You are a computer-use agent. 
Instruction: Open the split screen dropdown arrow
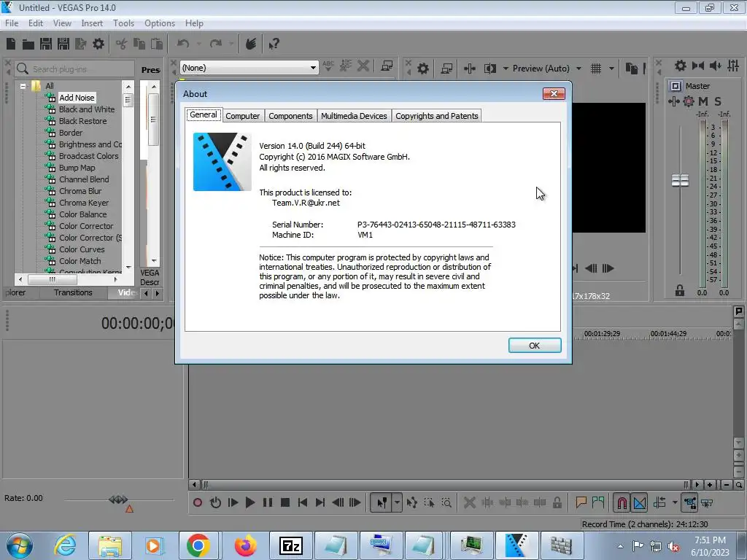pyautogui.click(x=506, y=69)
